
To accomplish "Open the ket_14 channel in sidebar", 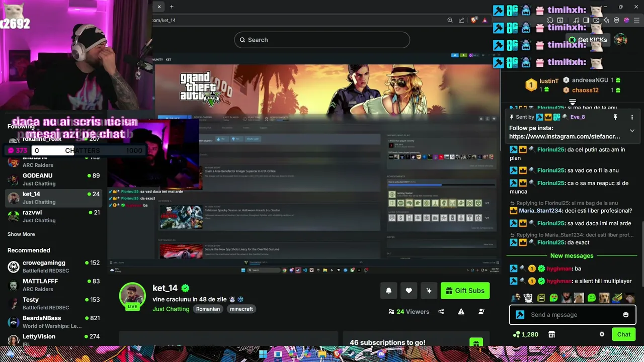I will point(54,198).
